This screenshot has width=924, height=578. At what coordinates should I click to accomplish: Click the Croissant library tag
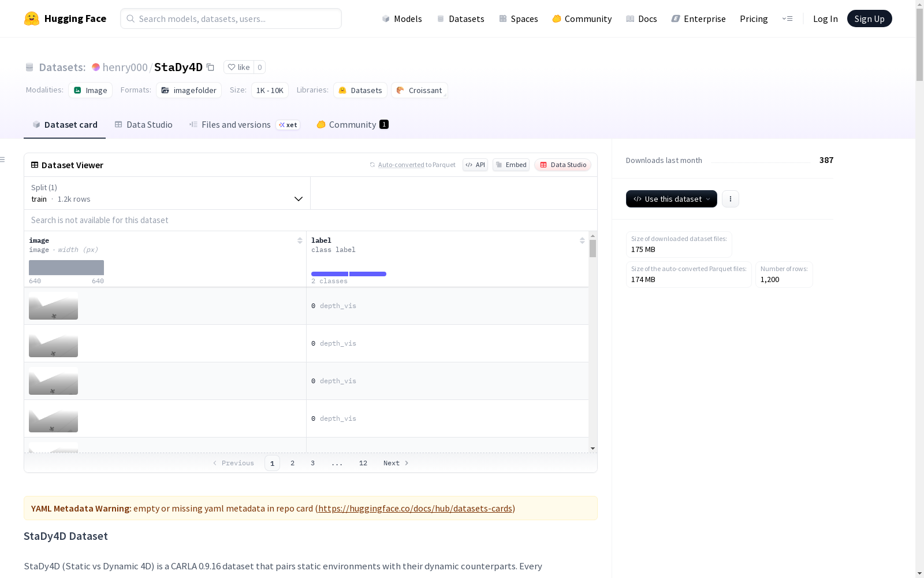coord(419,90)
